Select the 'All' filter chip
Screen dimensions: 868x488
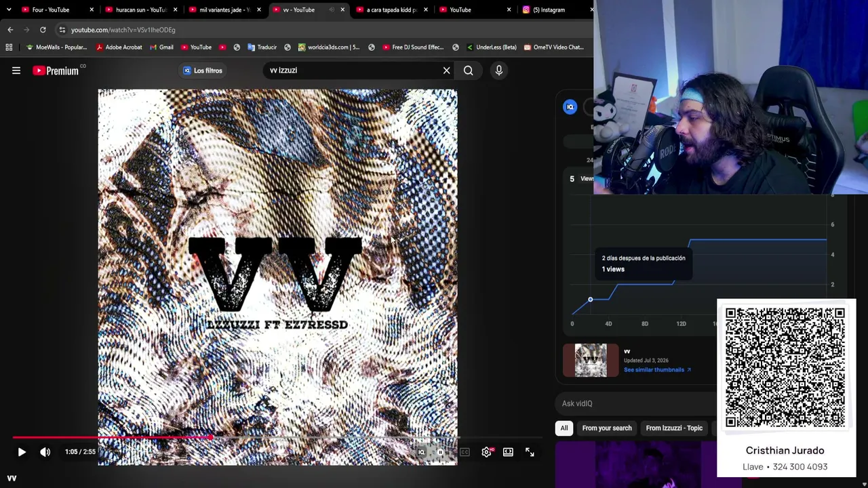(x=564, y=428)
